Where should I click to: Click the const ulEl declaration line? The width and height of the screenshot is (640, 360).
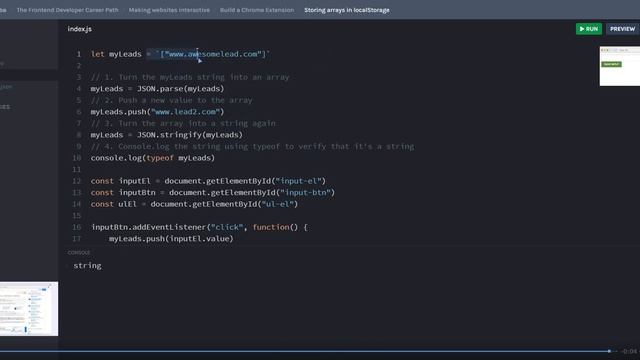(x=194, y=204)
